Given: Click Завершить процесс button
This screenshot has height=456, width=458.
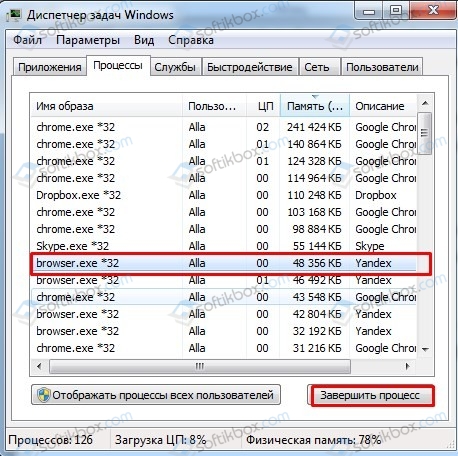Looking at the screenshot, I should click(x=371, y=395).
